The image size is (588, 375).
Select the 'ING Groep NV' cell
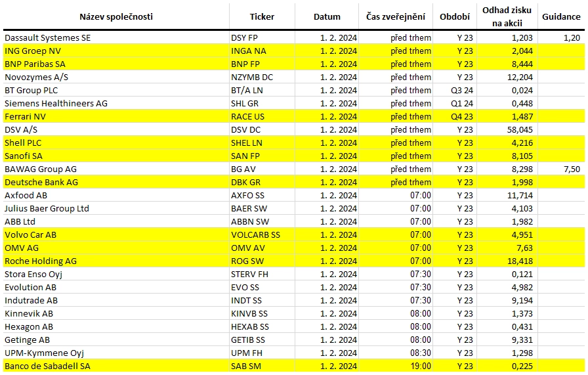116,51
